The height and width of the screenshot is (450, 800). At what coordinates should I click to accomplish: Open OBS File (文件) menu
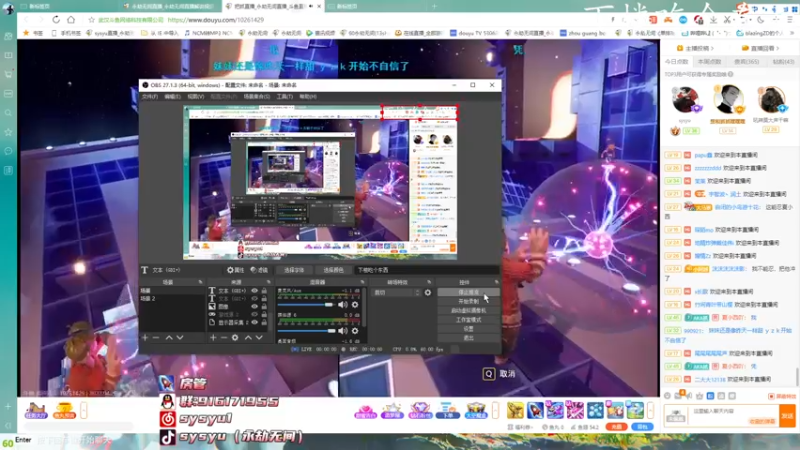tap(150, 96)
